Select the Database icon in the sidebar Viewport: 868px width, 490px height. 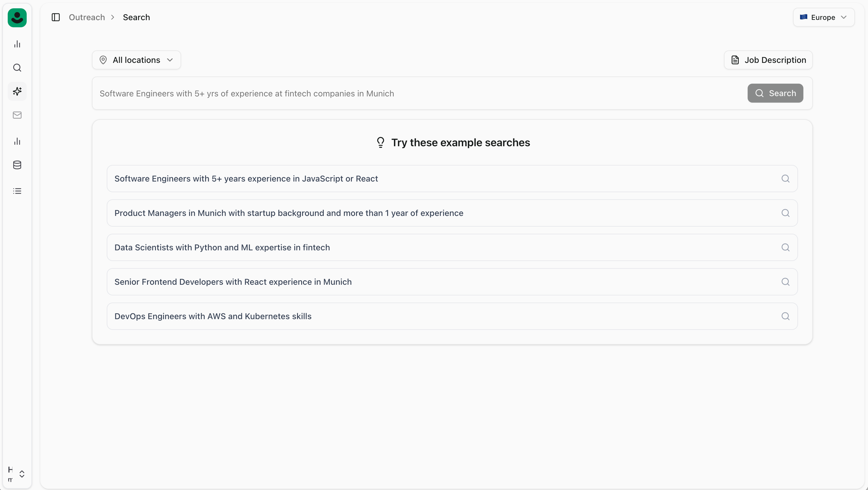point(17,165)
